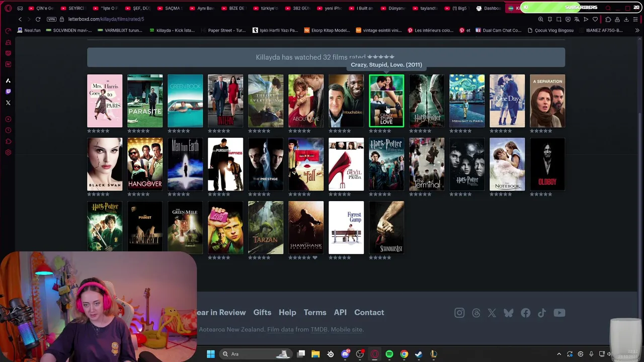Open the Black Swan poster
This screenshot has height=362, width=644.
click(x=105, y=164)
